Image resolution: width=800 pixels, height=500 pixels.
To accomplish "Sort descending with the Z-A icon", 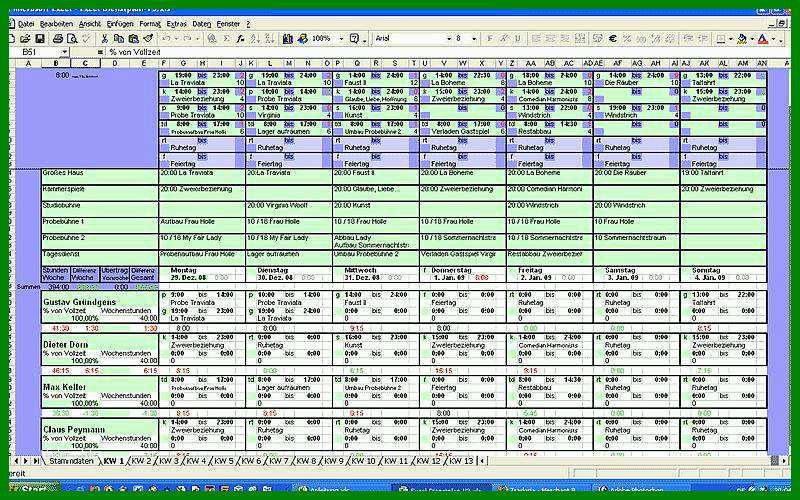I will tap(270, 39).
